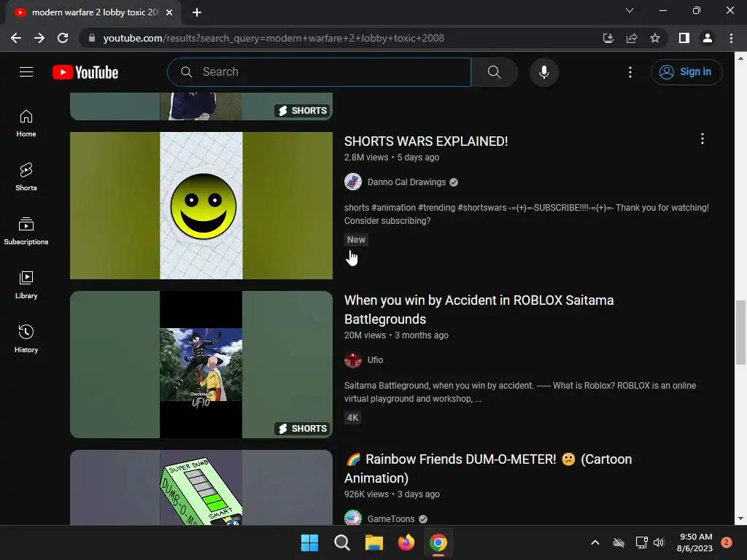Open volume control in system tray
Screen dimensions: 747x560
(659, 542)
